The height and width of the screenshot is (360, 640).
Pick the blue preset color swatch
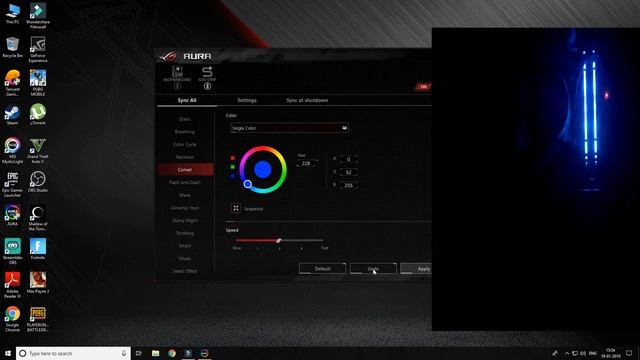[x=233, y=176]
